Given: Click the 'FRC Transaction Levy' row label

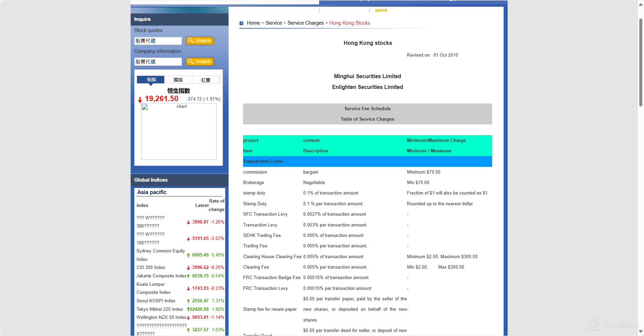Looking at the screenshot, I should (x=265, y=288).
